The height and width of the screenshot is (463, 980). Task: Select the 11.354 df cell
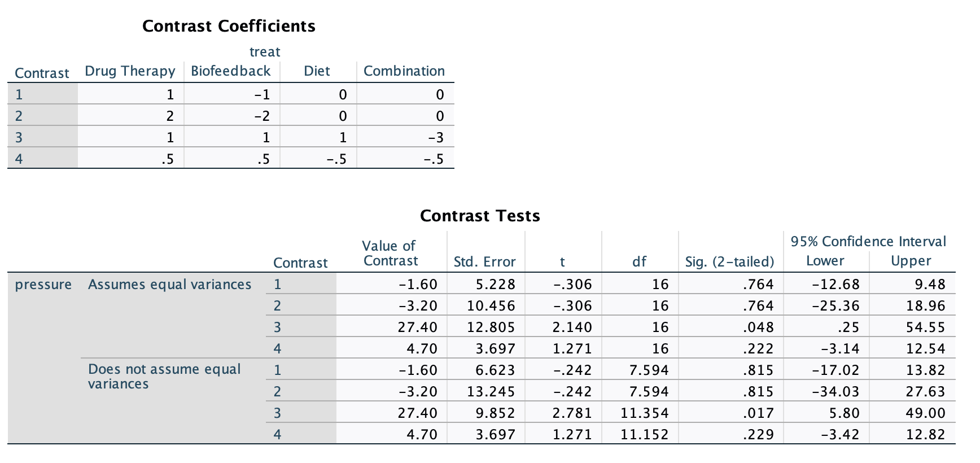point(644,413)
